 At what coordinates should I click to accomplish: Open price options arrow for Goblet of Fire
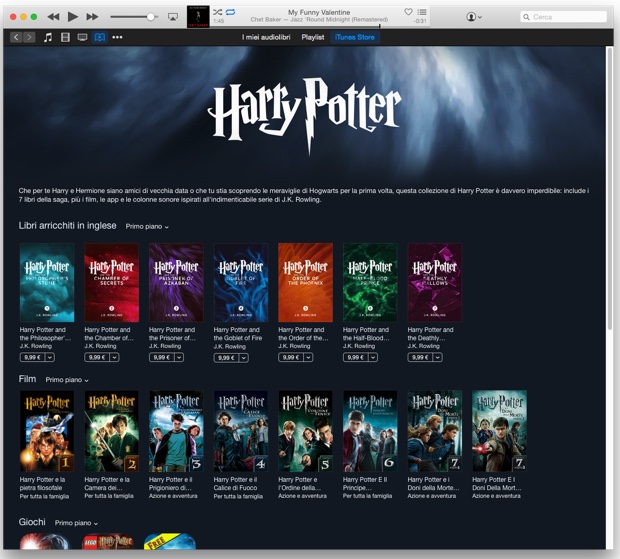click(244, 358)
